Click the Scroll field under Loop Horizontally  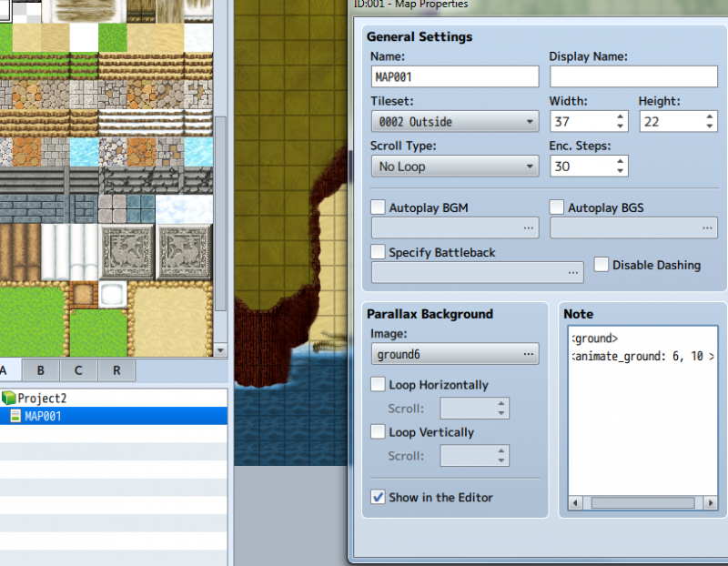474,409
